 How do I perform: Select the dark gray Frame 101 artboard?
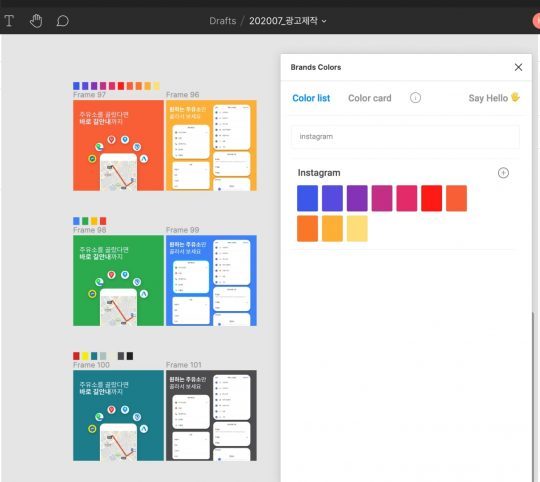(211, 416)
